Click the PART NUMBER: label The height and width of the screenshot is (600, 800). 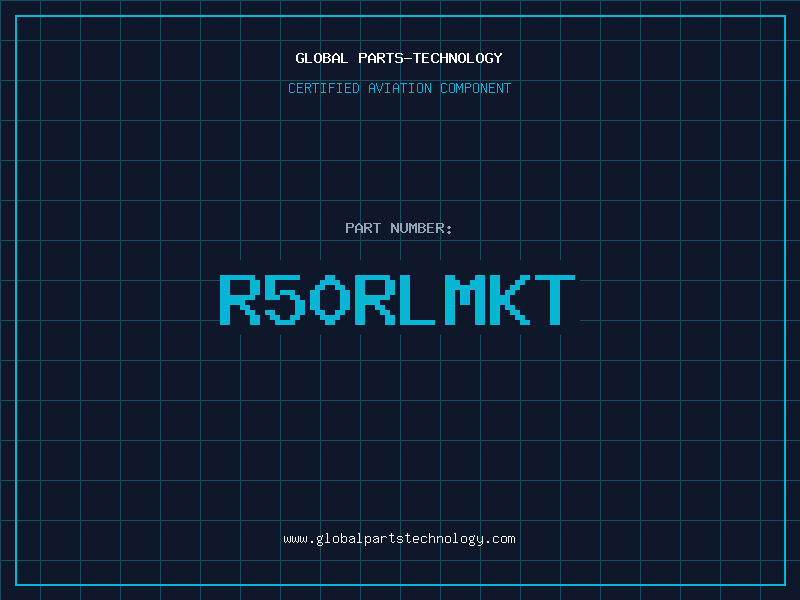[399, 228]
